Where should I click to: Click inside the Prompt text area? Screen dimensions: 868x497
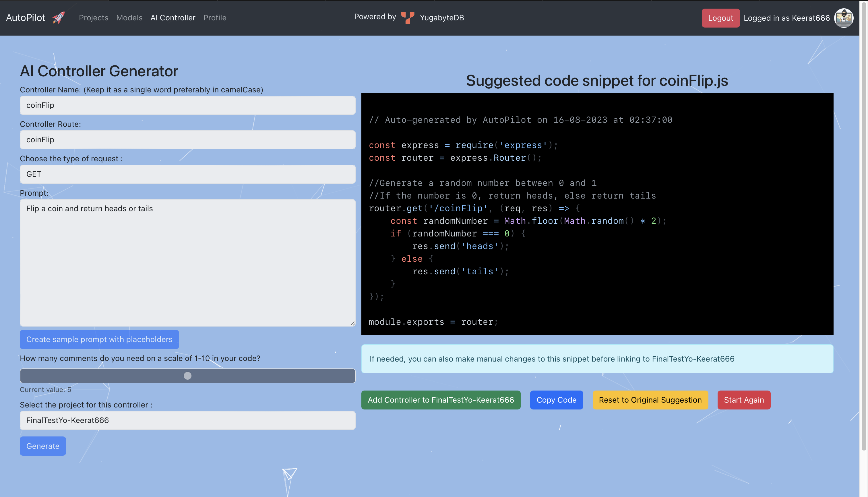click(187, 263)
